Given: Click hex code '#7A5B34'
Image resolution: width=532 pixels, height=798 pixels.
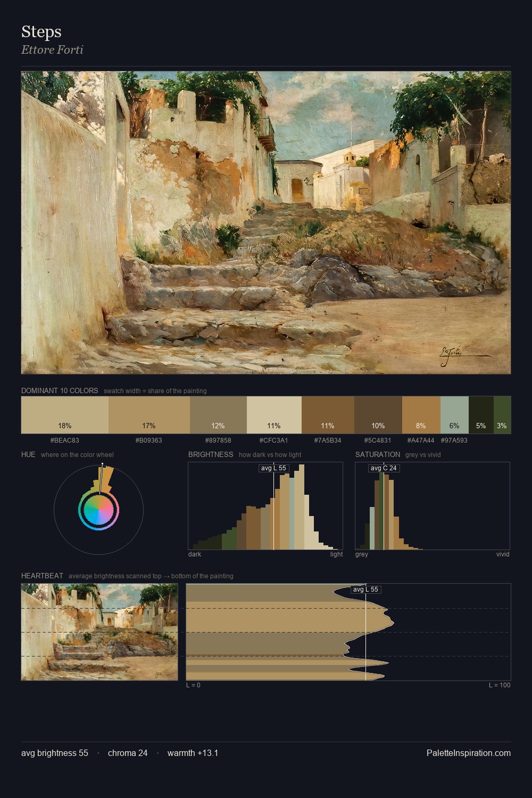Looking at the screenshot, I should (328, 440).
